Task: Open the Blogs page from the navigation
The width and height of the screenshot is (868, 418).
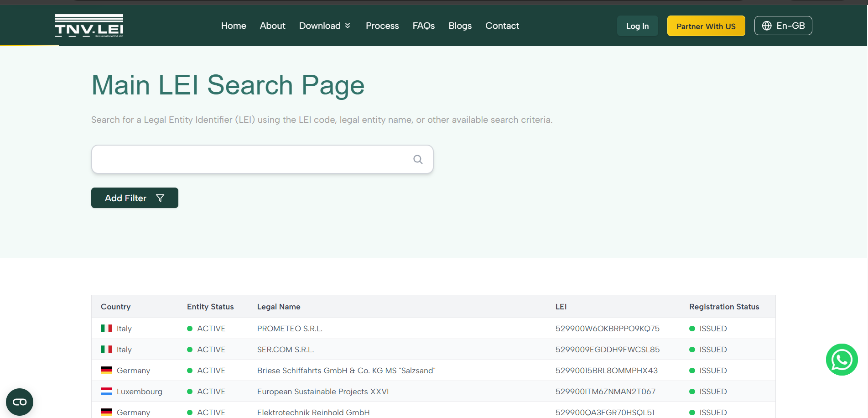Action: 460,26
